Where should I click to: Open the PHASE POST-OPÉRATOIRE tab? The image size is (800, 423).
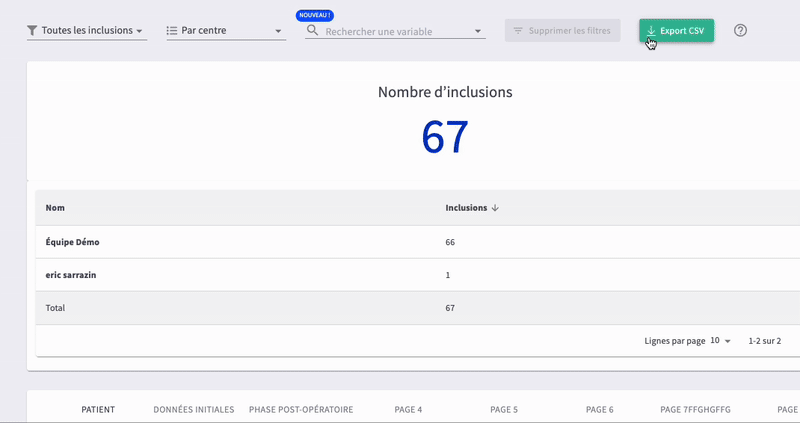click(301, 410)
